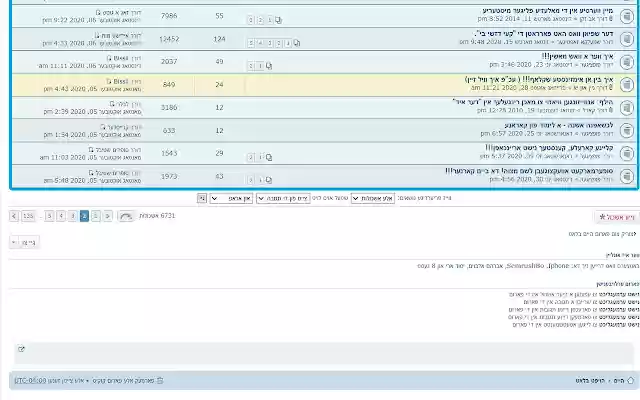
Task: Go to last topic list page 135
Action: tap(28, 216)
